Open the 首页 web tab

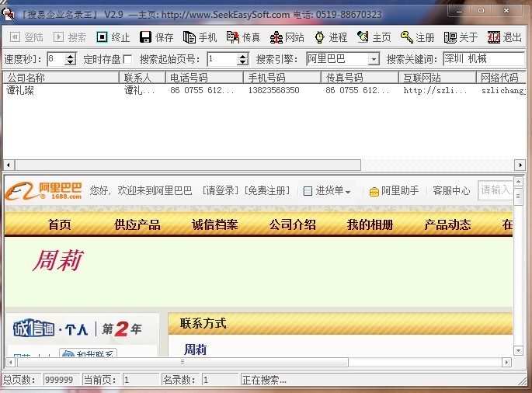(59, 224)
